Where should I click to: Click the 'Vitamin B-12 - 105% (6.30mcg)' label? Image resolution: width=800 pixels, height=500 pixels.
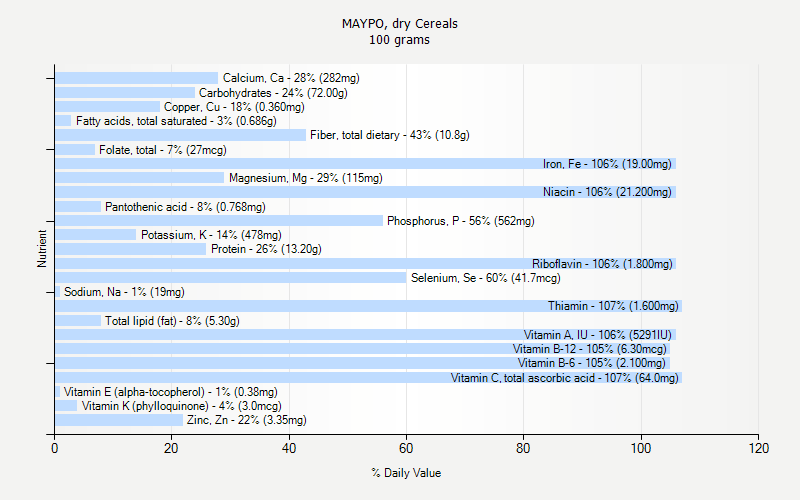click(x=590, y=349)
